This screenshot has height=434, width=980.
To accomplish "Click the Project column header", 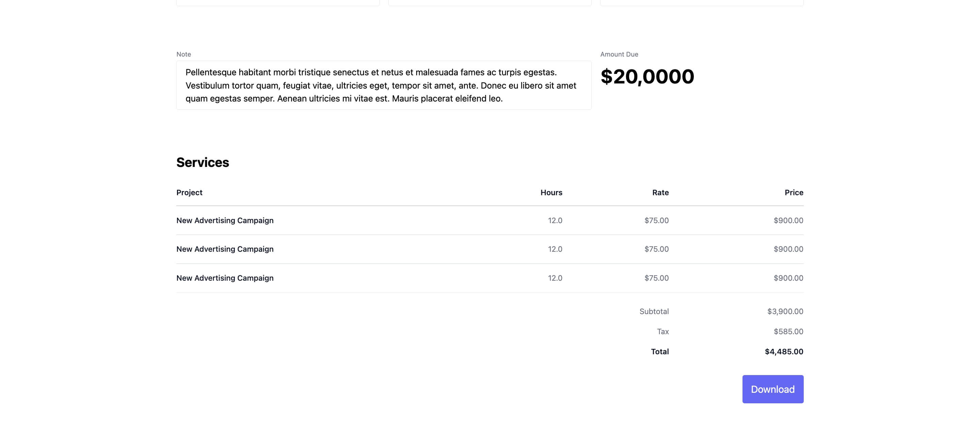I will (x=189, y=192).
